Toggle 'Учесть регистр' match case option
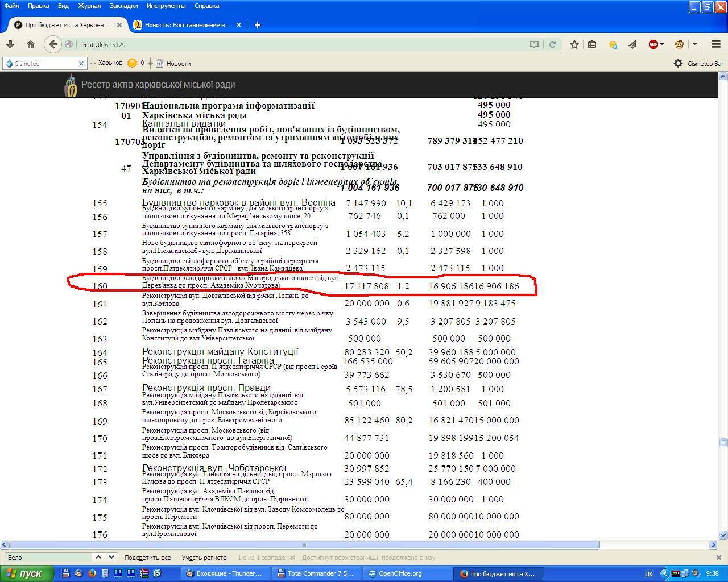This screenshot has height=582, width=728. tap(204, 558)
